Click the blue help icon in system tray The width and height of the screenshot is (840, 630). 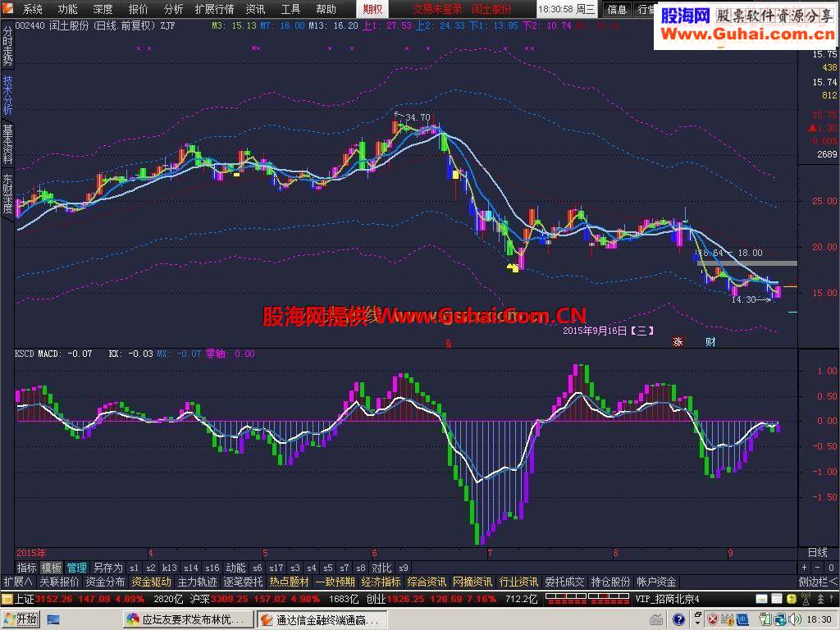[678, 620]
